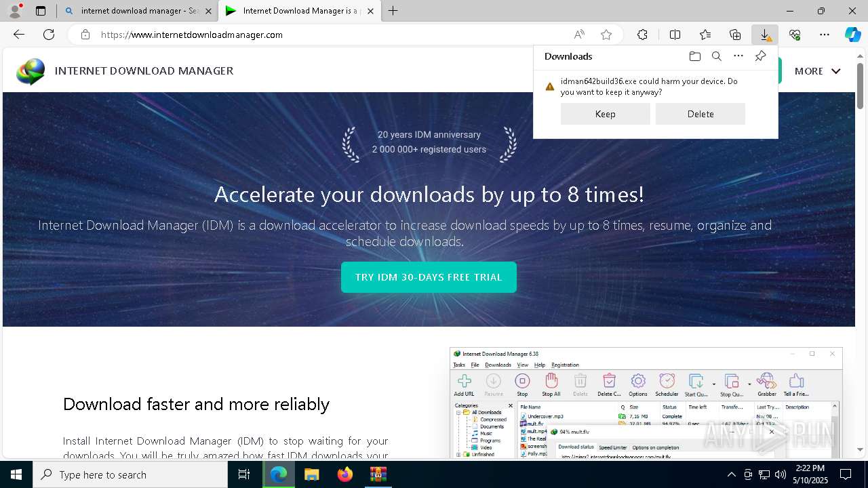Close the search results tab
This screenshot has width=868, height=488.
point(208,11)
